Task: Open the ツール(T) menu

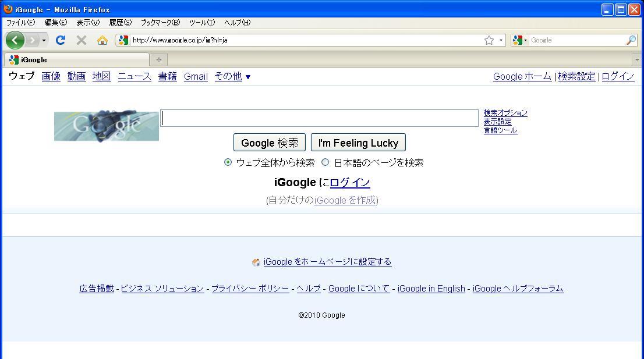Action: point(201,23)
